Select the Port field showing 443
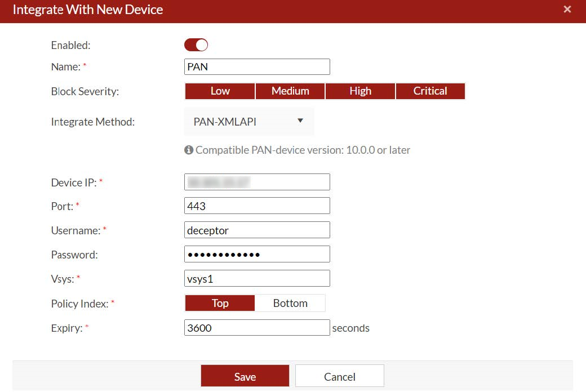This screenshot has width=586, height=392. [257, 206]
